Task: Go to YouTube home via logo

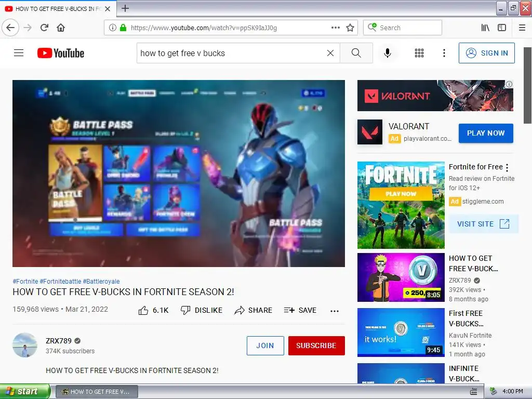Action: pyautogui.click(x=61, y=53)
